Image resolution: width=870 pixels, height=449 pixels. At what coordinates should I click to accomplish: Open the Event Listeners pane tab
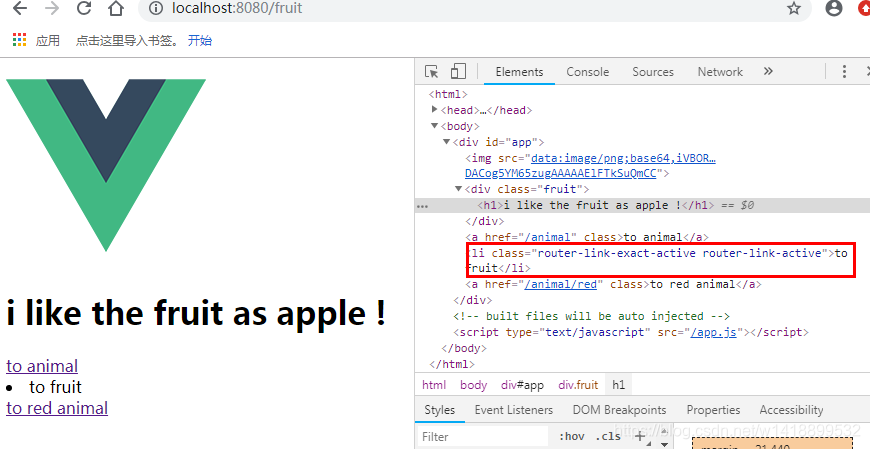(514, 410)
